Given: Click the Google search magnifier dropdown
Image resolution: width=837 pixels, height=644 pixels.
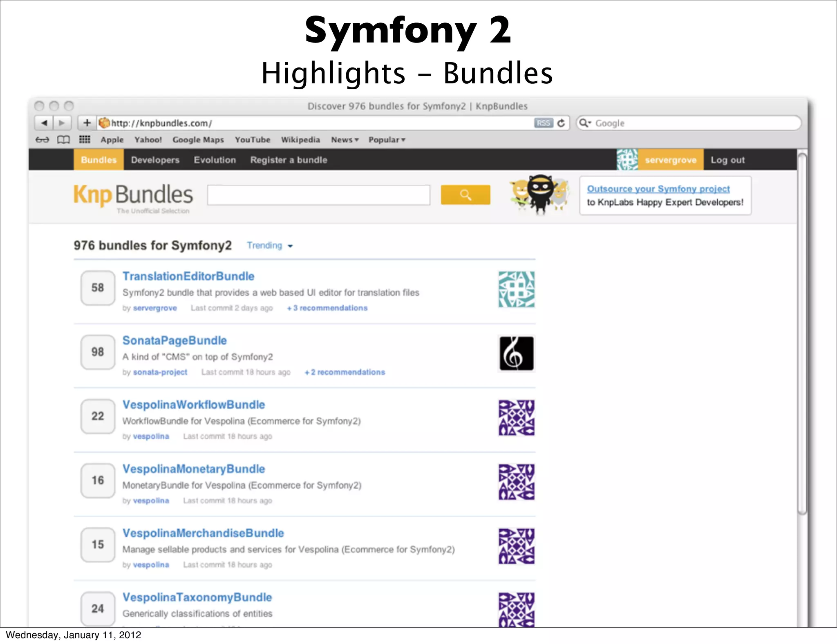Looking at the screenshot, I should pos(585,123).
